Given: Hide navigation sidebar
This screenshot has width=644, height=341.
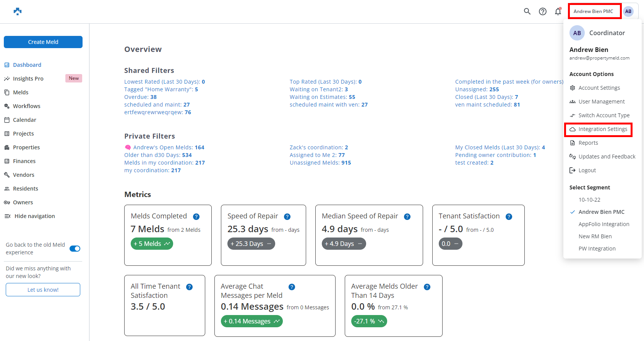Looking at the screenshot, I should point(34,216).
